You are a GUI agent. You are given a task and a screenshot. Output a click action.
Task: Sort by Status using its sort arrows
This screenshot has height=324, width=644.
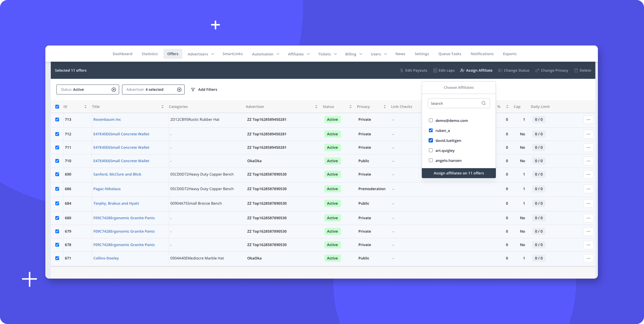click(x=350, y=107)
